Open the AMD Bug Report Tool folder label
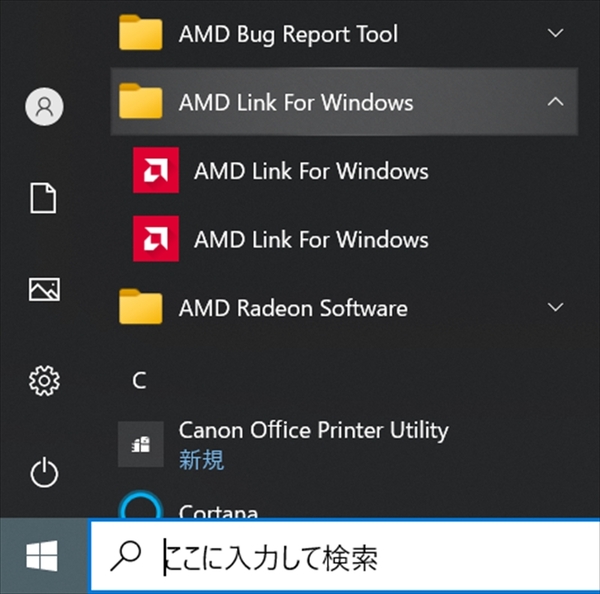 pos(289,34)
